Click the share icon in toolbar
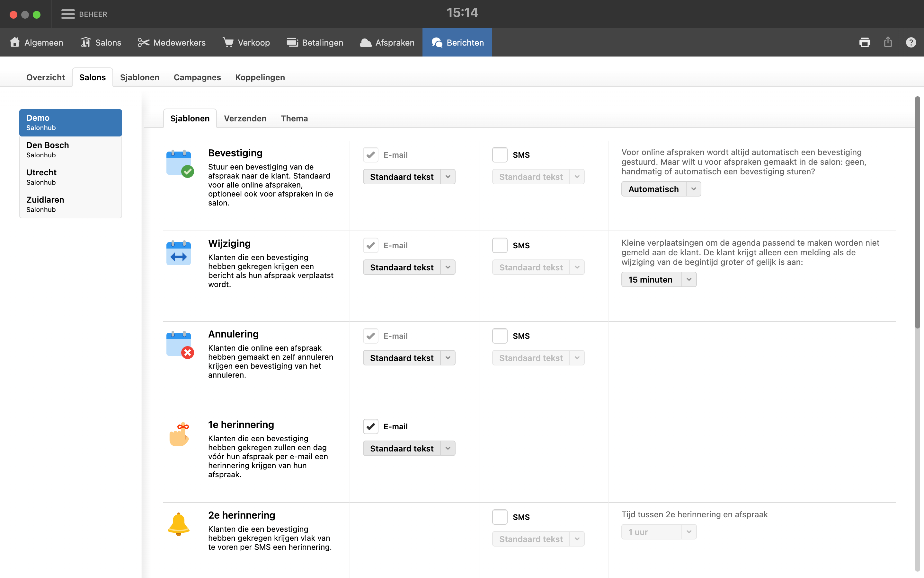 click(888, 42)
